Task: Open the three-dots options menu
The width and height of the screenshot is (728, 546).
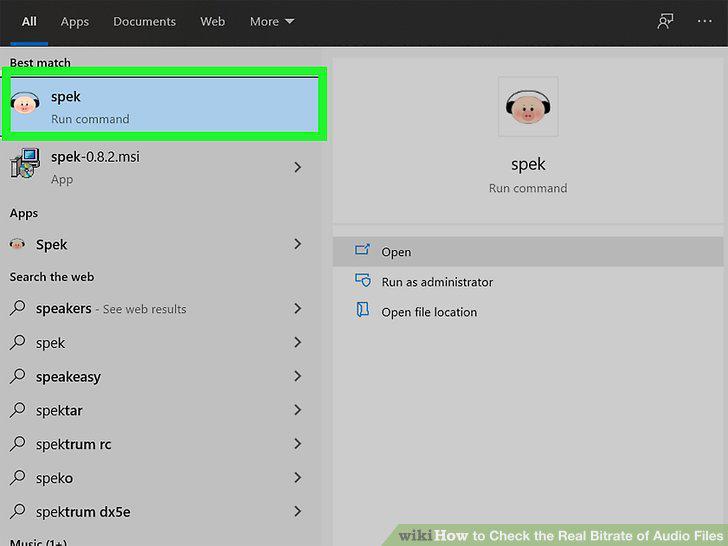Action: coord(704,21)
